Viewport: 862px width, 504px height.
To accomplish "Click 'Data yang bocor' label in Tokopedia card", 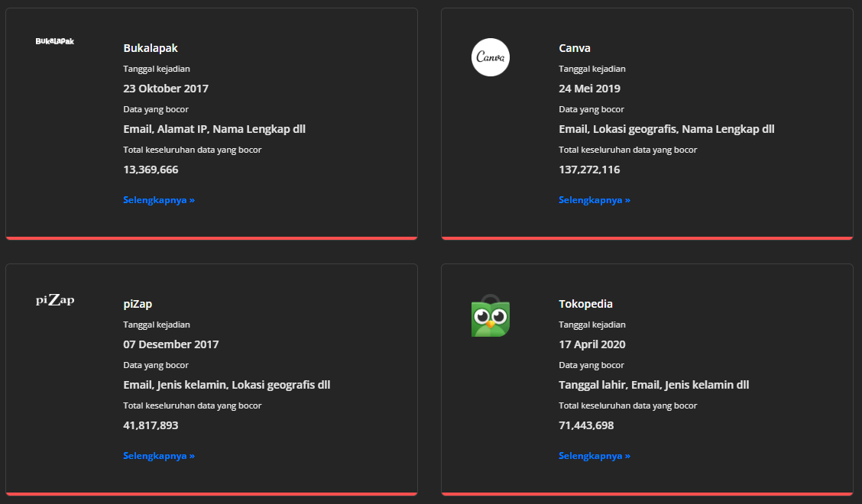I will tap(591, 366).
